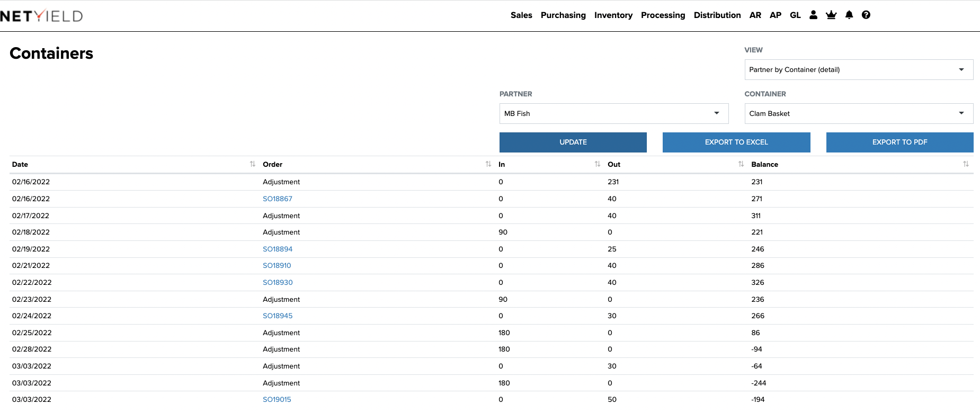
Task: Open the Distribution menu
Action: click(x=717, y=15)
